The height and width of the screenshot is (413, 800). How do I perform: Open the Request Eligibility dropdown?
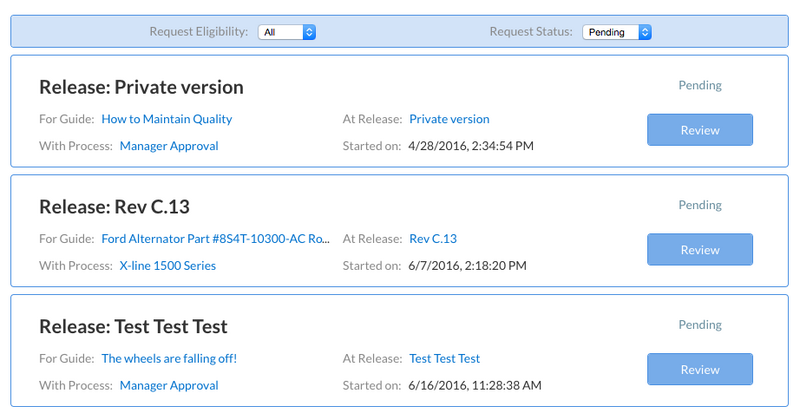[286, 32]
